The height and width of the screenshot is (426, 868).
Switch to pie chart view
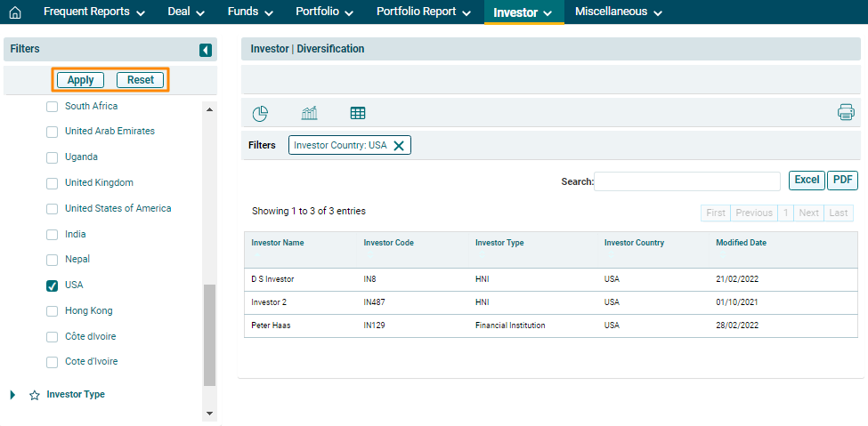pos(260,113)
